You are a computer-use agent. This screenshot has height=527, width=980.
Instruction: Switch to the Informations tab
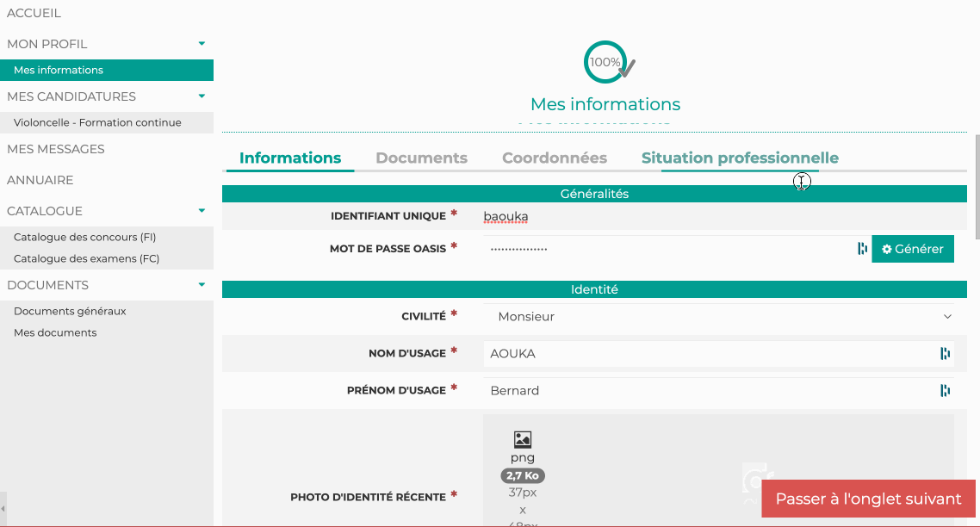[290, 158]
